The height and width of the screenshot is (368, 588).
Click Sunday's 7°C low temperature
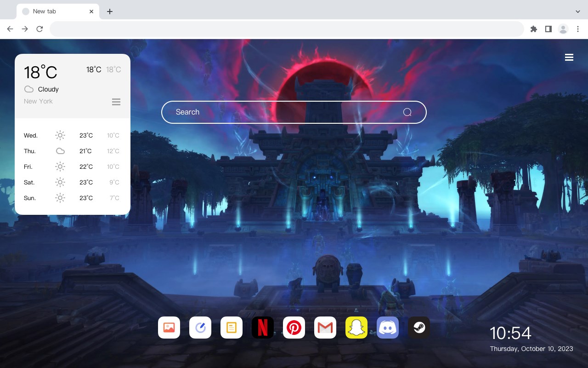pos(114,198)
